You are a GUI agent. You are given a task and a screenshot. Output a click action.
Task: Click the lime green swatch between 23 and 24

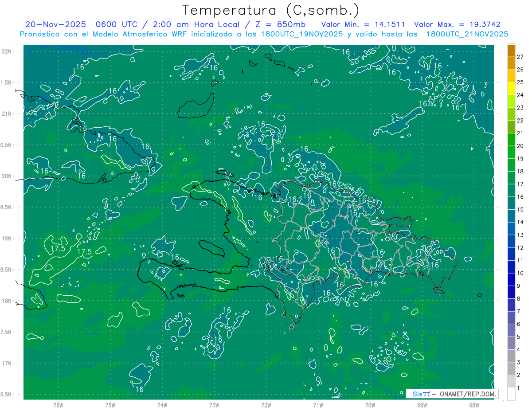(x=511, y=102)
